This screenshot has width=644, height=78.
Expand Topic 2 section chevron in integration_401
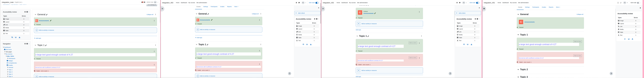click(518, 69)
